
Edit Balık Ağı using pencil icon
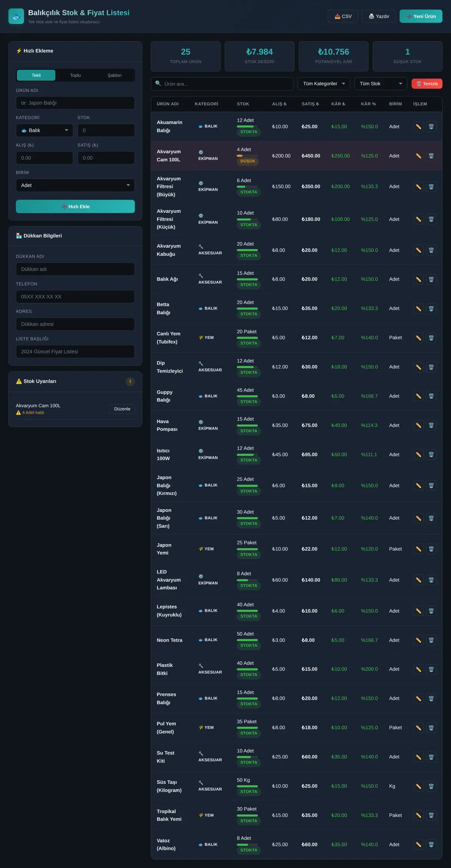click(418, 279)
